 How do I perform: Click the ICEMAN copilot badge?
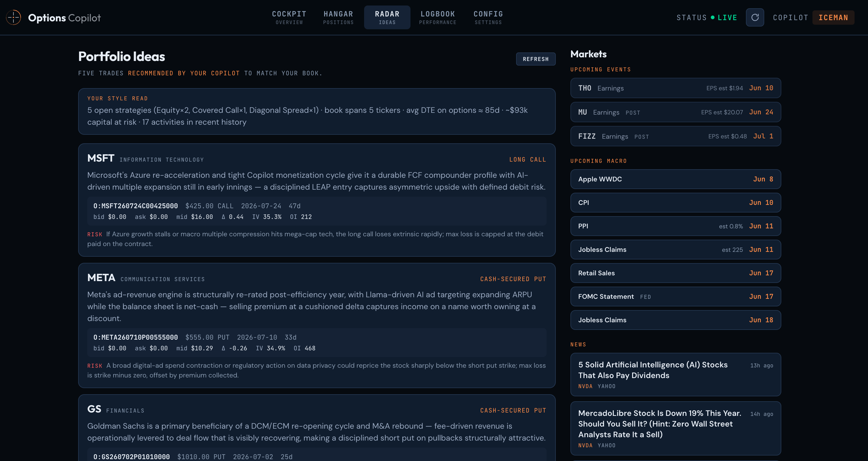[x=833, y=17]
